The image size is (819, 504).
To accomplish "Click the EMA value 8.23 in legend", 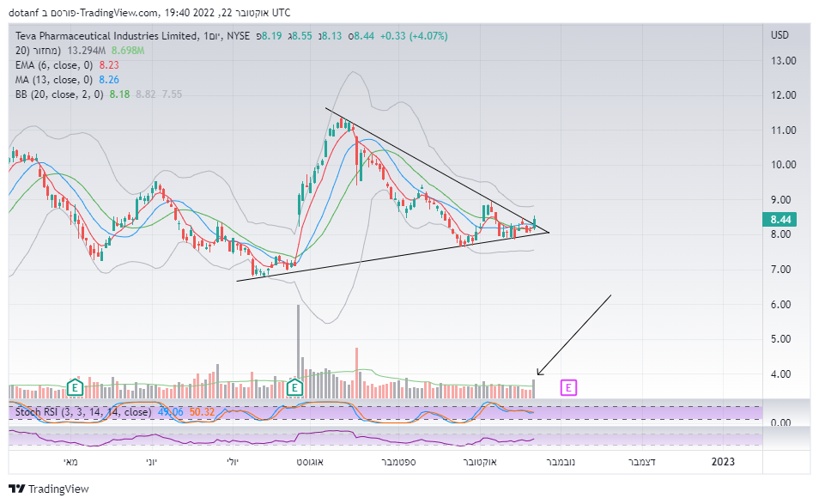I will (109, 65).
